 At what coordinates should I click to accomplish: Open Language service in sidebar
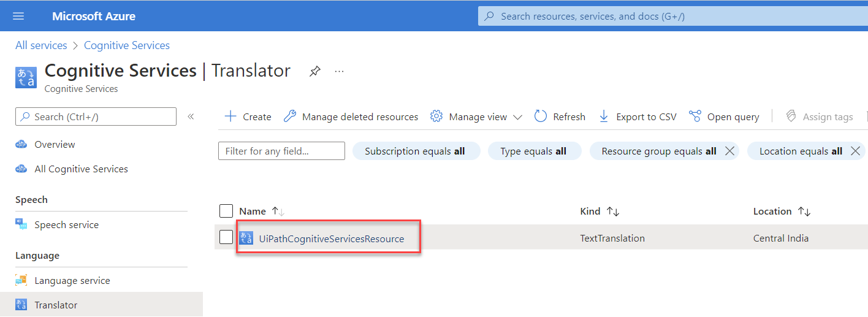[72, 281]
